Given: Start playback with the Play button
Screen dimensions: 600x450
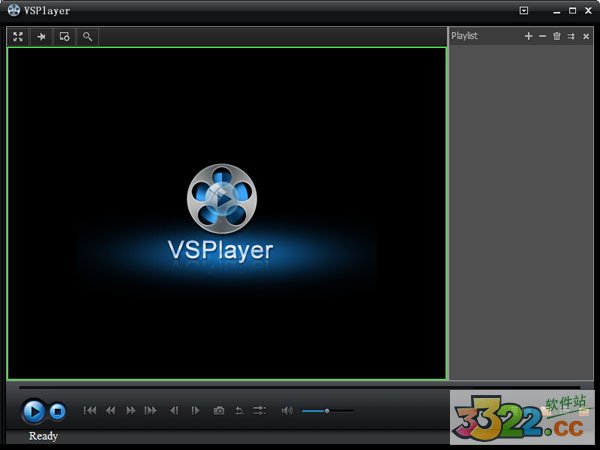Looking at the screenshot, I should (34, 412).
